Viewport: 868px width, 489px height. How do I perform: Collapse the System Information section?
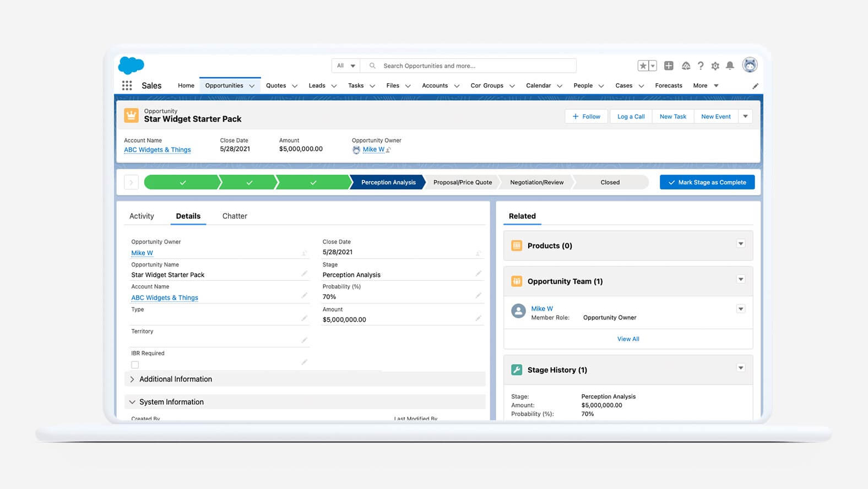click(x=305, y=402)
